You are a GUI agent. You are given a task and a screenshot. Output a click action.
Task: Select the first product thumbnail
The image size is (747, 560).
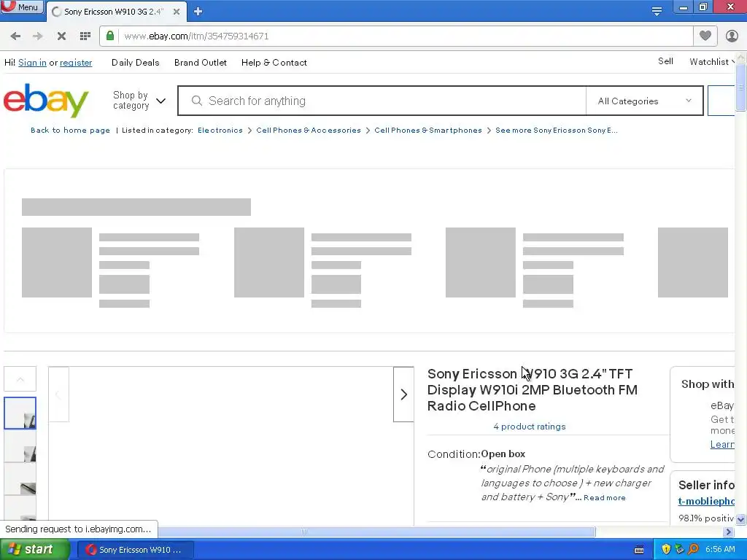pos(20,413)
